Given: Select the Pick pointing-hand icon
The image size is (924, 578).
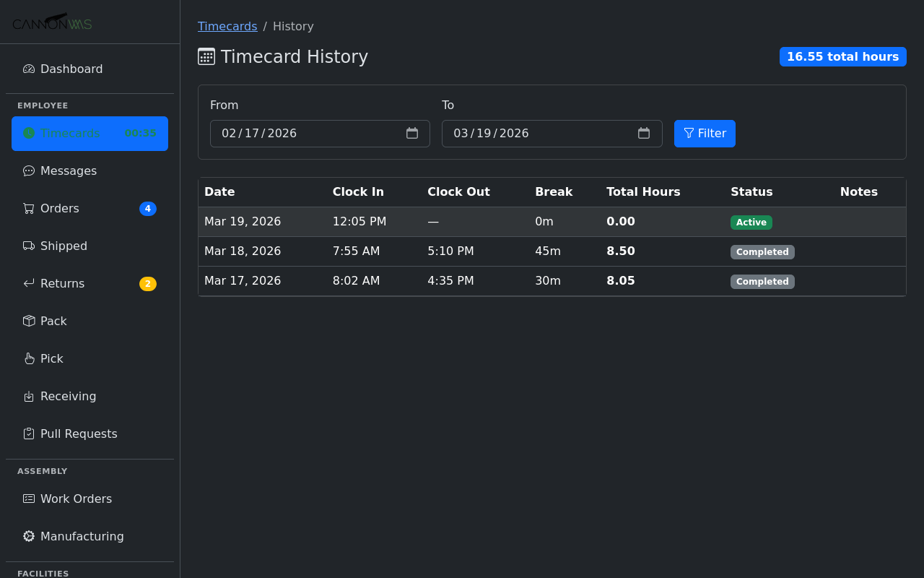Looking at the screenshot, I should pyautogui.click(x=28, y=358).
